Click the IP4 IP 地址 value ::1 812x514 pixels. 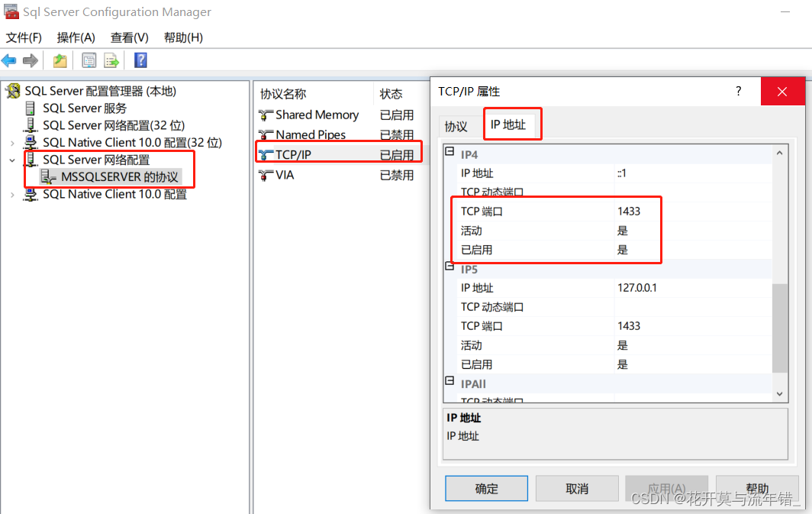coord(622,173)
